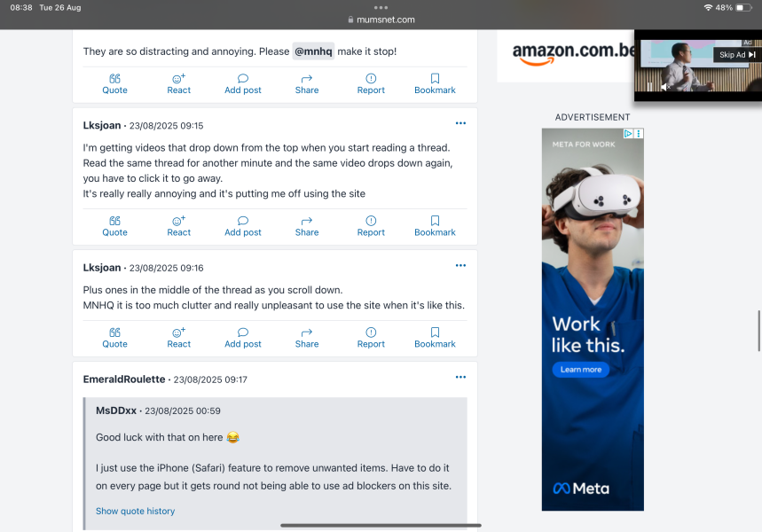Click the AdChoices icon on the Meta ad
Viewport: 762px width, 532px height.
tap(628, 134)
